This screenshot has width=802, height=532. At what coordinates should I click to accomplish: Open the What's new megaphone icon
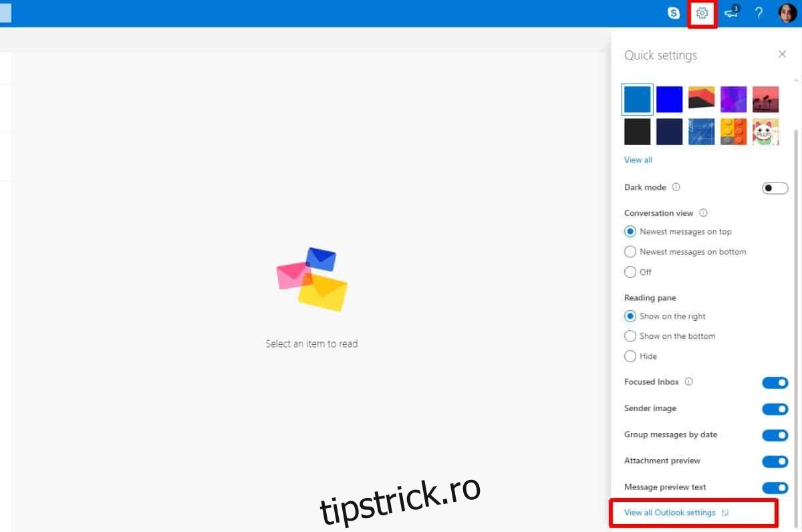(731, 13)
